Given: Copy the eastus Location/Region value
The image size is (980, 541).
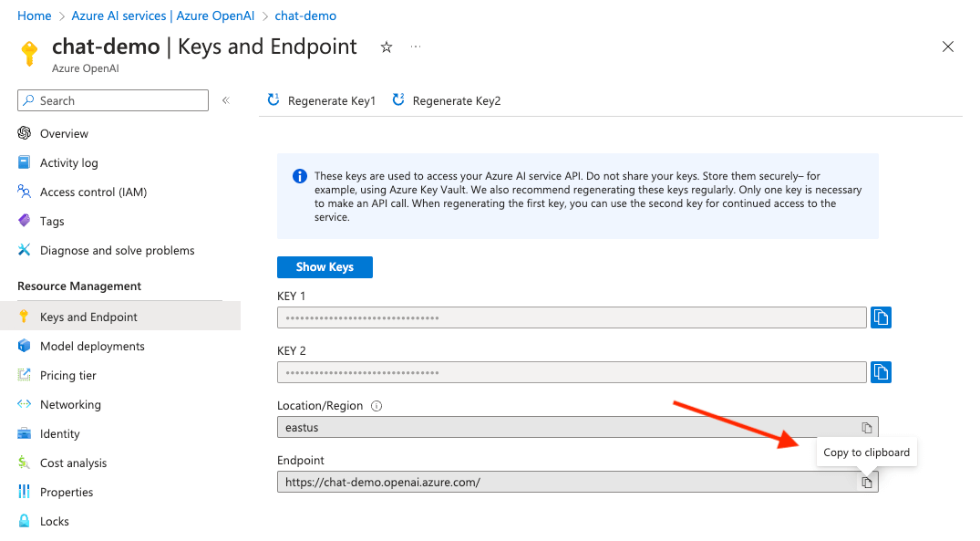Looking at the screenshot, I should click(865, 427).
